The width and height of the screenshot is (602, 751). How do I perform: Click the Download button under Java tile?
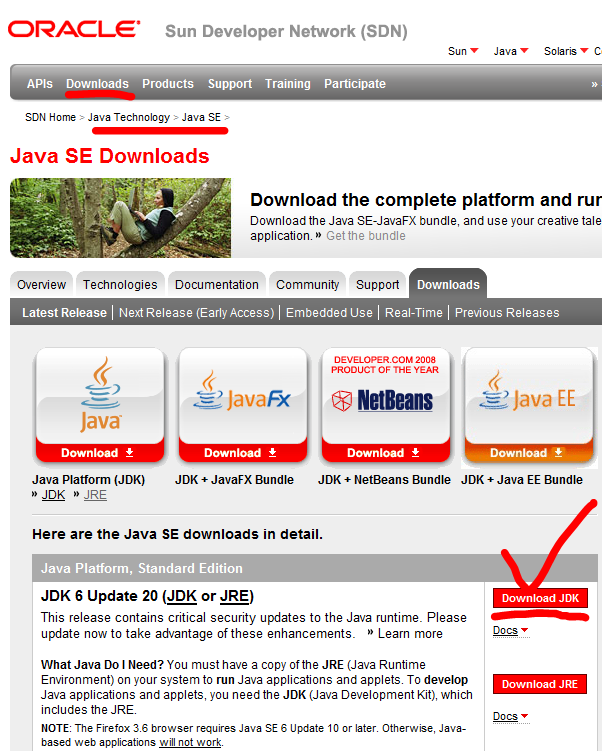click(100, 453)
